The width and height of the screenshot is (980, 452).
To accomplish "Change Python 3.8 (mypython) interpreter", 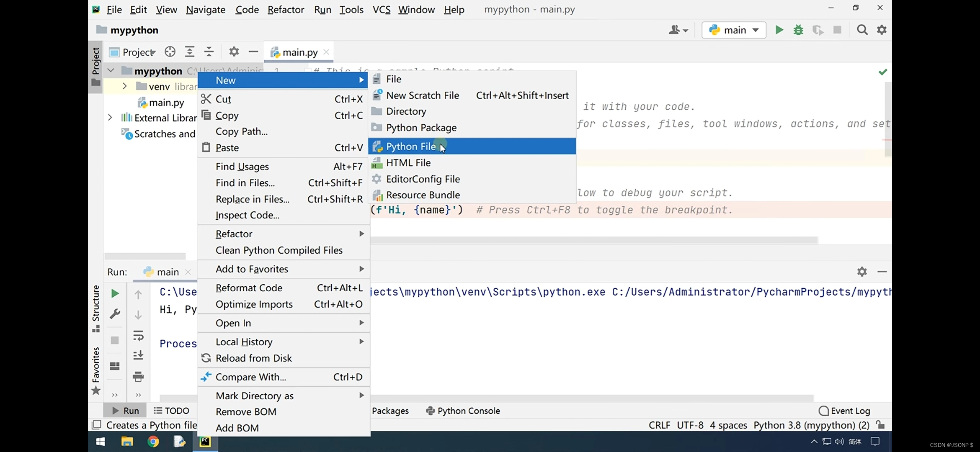I will click(811, 425).
